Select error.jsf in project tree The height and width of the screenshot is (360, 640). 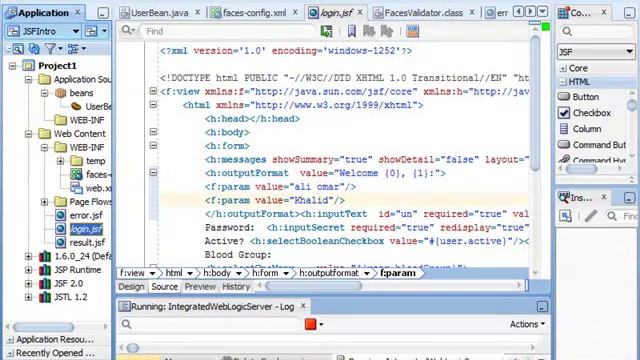coord(86,216)
